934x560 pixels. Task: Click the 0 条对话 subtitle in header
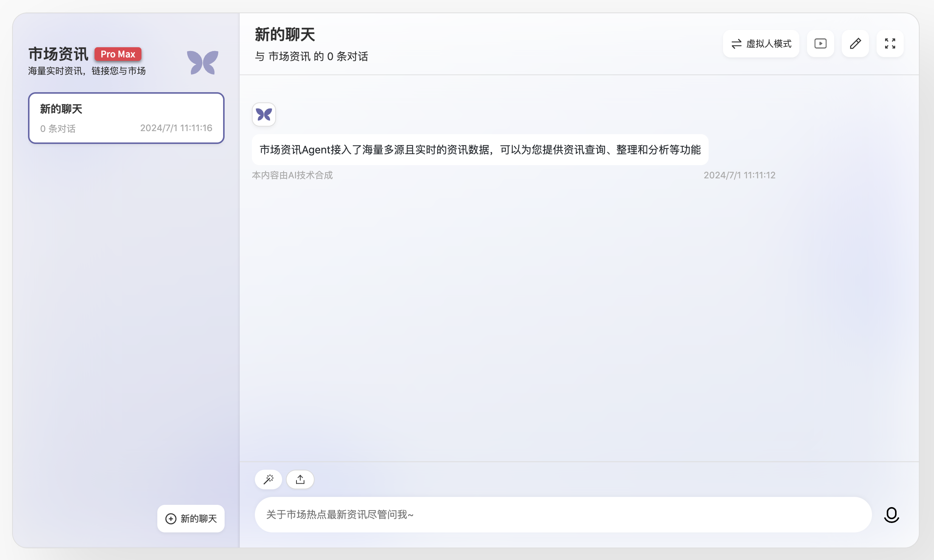point(311,57)
